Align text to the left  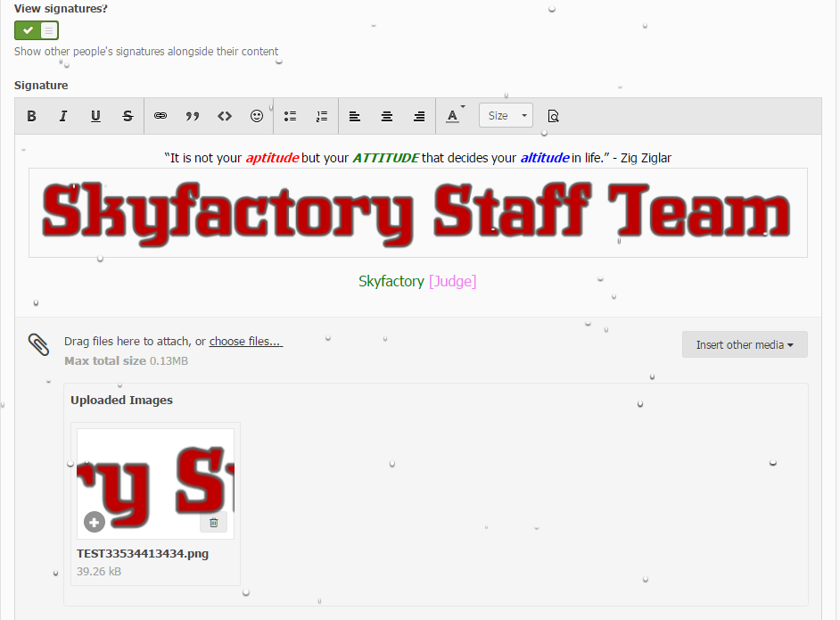point(355,116)
